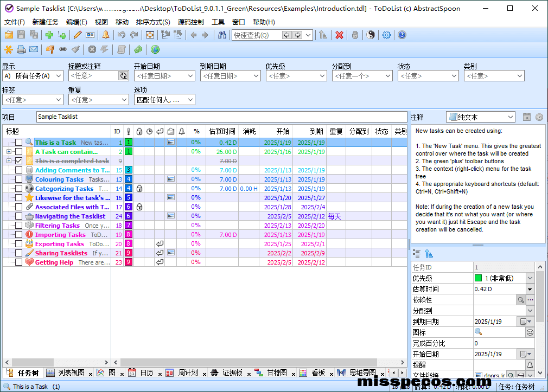Screen dimensions: 548x392
Task: Click the red X delete task icon
Action: click(339, 35)
